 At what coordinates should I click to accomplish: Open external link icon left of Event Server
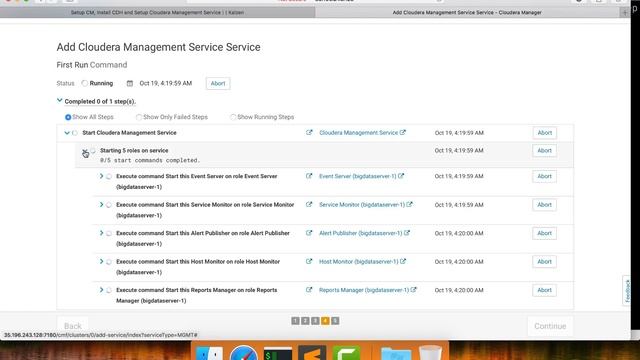[309, 176]
